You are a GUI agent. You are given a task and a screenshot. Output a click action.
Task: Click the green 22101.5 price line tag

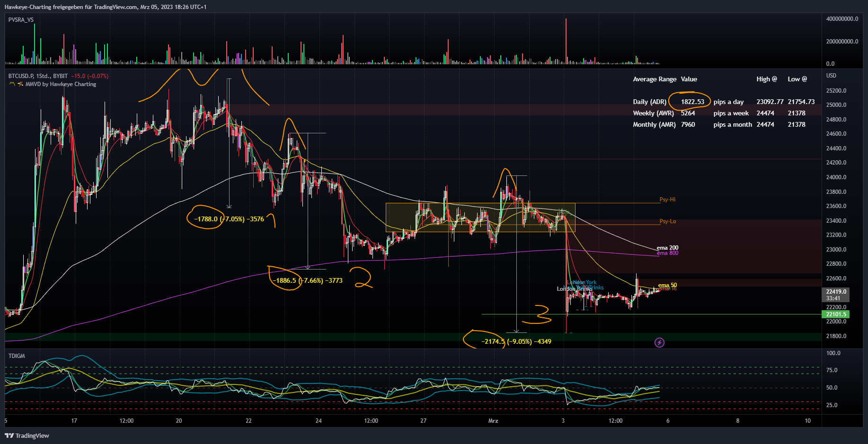pyautogui.click(x=836, y=314)
